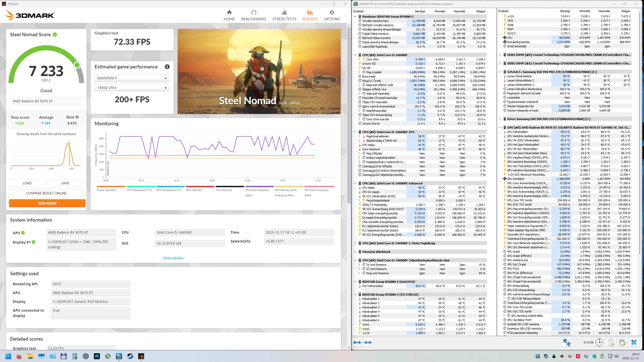Open the info icon beside Estimated game performance

pos(167,67)
